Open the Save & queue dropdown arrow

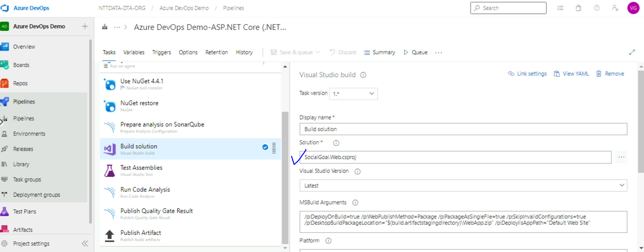pyautogui.click(x=318, y=52)
